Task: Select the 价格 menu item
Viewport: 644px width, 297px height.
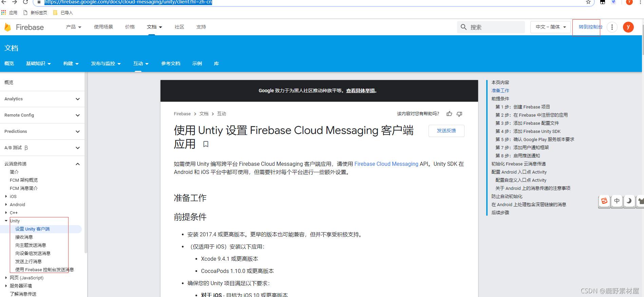Action: 130,27
